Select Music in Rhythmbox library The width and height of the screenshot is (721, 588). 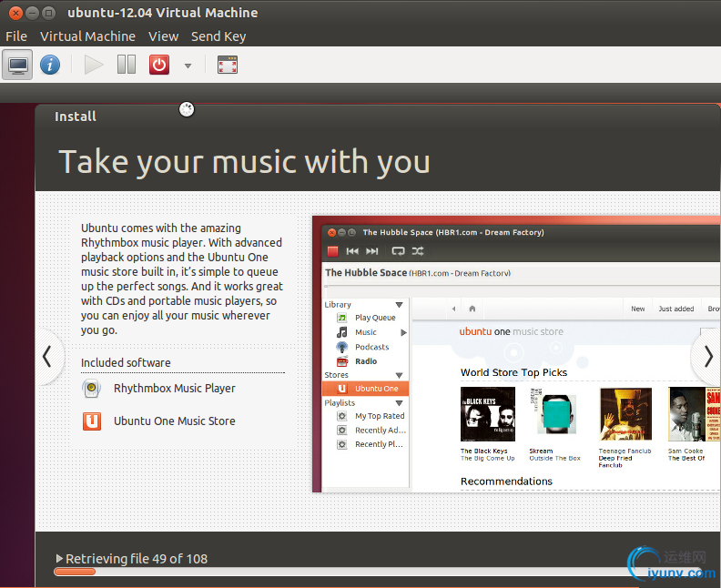pyautogui.click(x=366, y=332)
